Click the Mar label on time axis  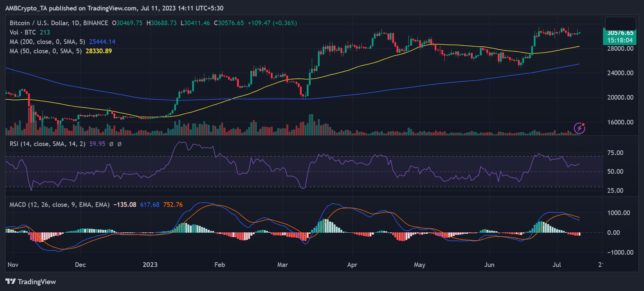coord(283,265)
